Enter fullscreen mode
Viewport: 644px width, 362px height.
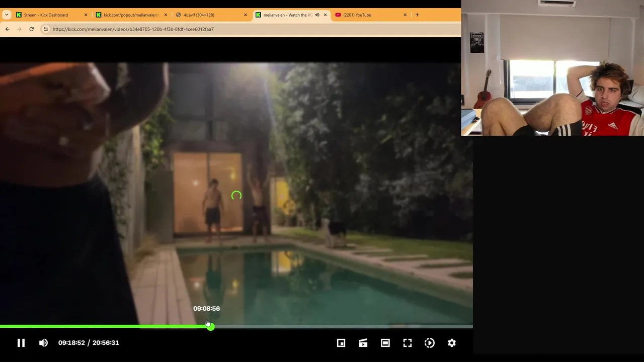pos(408,343)
